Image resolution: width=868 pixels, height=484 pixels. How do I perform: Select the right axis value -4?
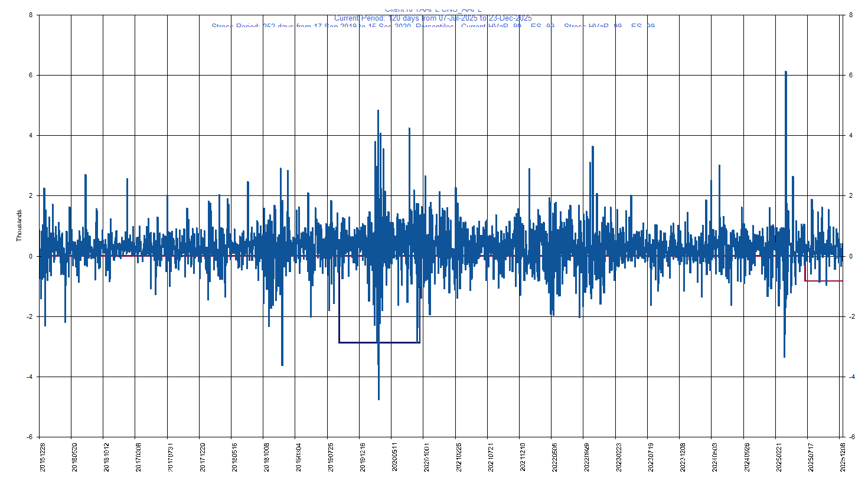[851, 377]
